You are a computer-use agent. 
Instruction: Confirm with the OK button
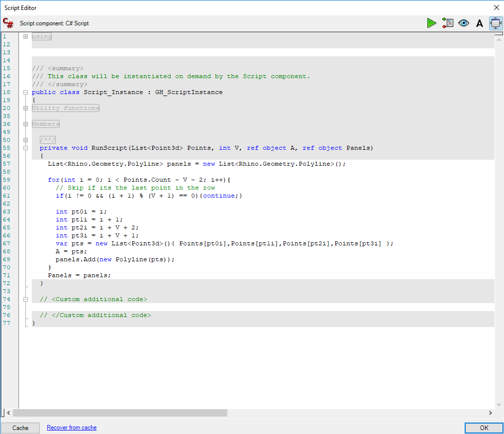click(x=484, y=428)
